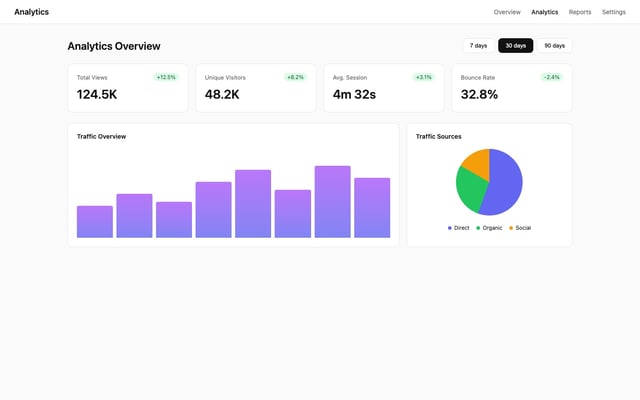Click the tallest bar in Traffic Overview

(332, 202)
